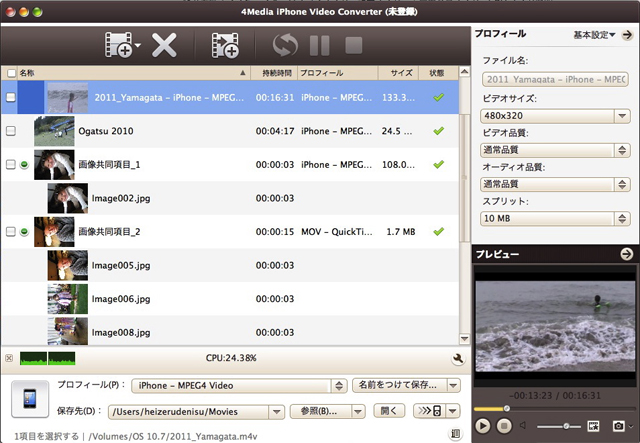Click the Pause toolbar icon
This screenshot has height=443, width=640.
(x=320, y=45)
